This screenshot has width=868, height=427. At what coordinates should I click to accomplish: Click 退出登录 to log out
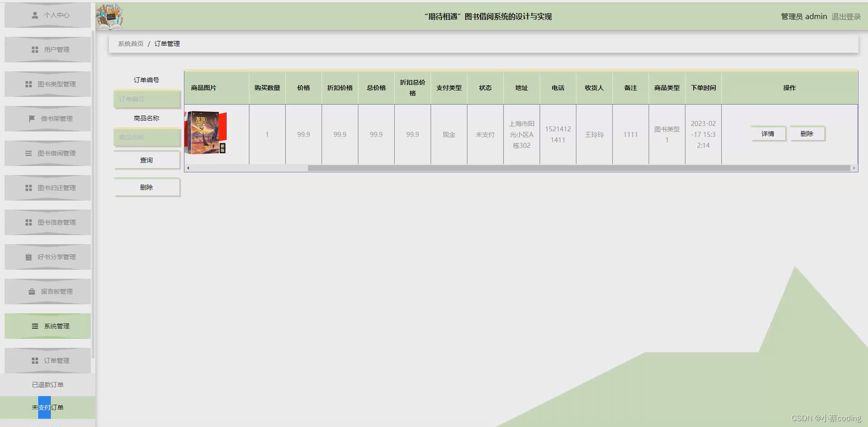coord(846,16)
